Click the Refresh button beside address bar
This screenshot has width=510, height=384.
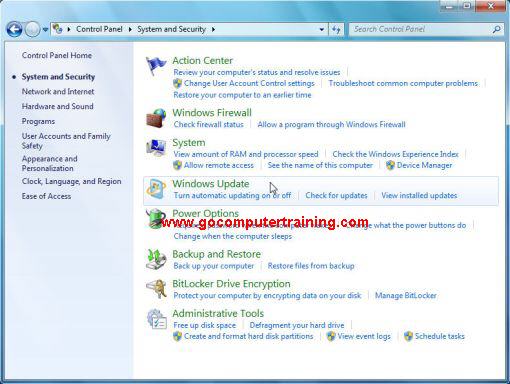[336, 29]
